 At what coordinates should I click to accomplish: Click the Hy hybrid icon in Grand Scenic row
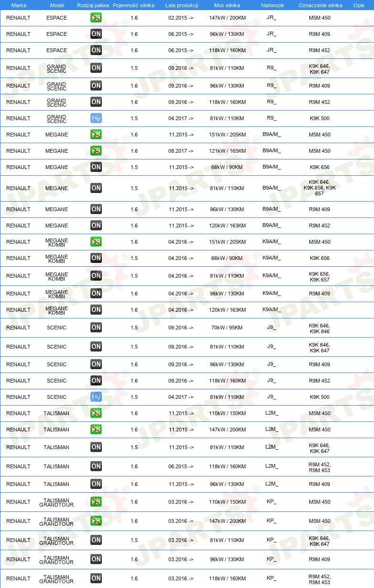click(96, 118)
